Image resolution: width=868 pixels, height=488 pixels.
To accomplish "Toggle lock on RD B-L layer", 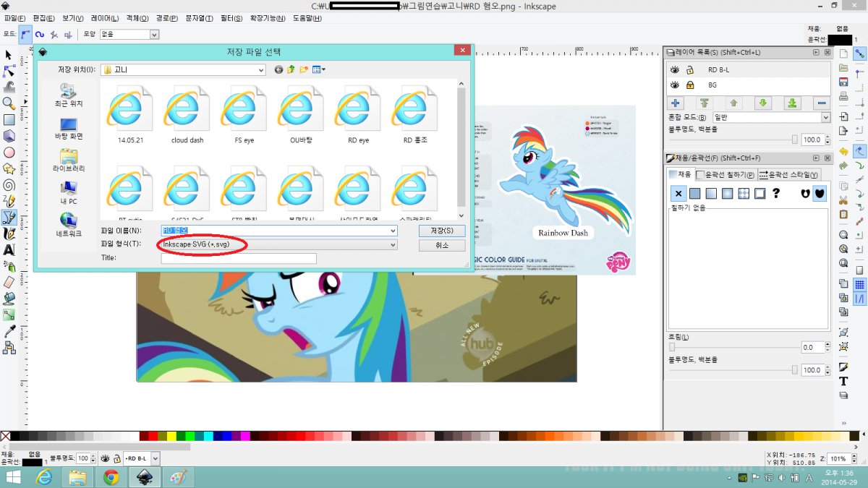I will 690,70.
